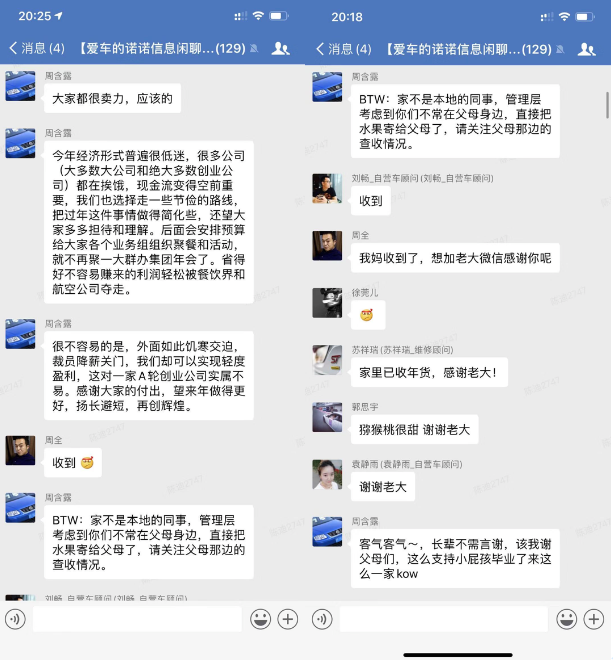
Task: Tap 周全's avatar beside 收到 message
Action: click(20, 451)
